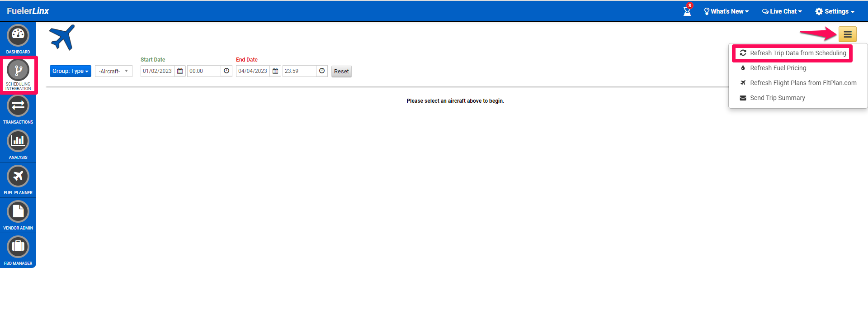Click the Start Date field 01/02/2023
The height and width of the screenshot is (311, 868).
[x=158, y=71]
